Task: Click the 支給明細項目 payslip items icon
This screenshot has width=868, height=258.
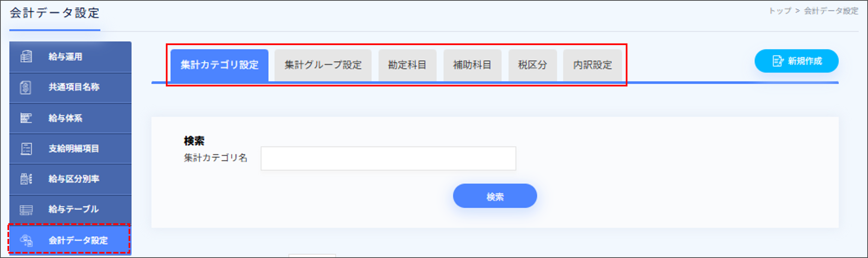Action: pyautogui.click(x=26, y=148)
